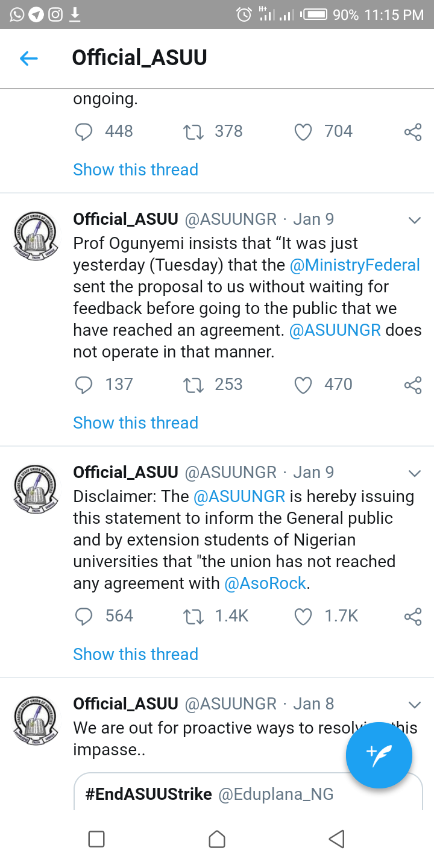The image size is (434, 868).
Task: Open the @MinistryFederal mention link
Action: point(354,265)
